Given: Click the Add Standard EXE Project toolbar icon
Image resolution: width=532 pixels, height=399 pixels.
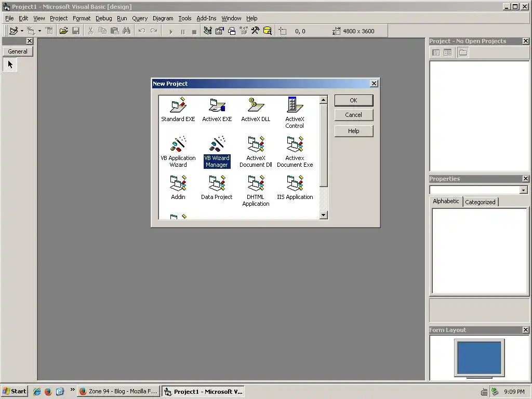Looking at the screenshot, I should 14,31.
